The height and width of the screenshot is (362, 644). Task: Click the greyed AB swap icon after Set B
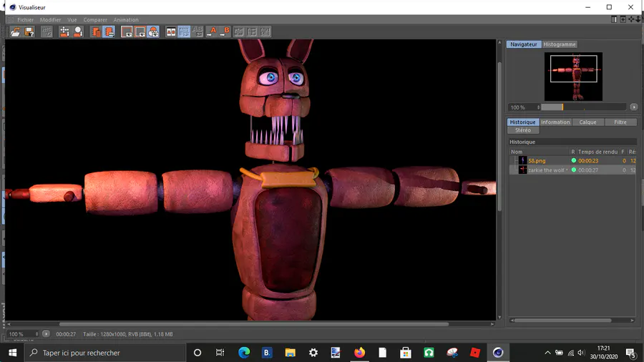(238, 32)
